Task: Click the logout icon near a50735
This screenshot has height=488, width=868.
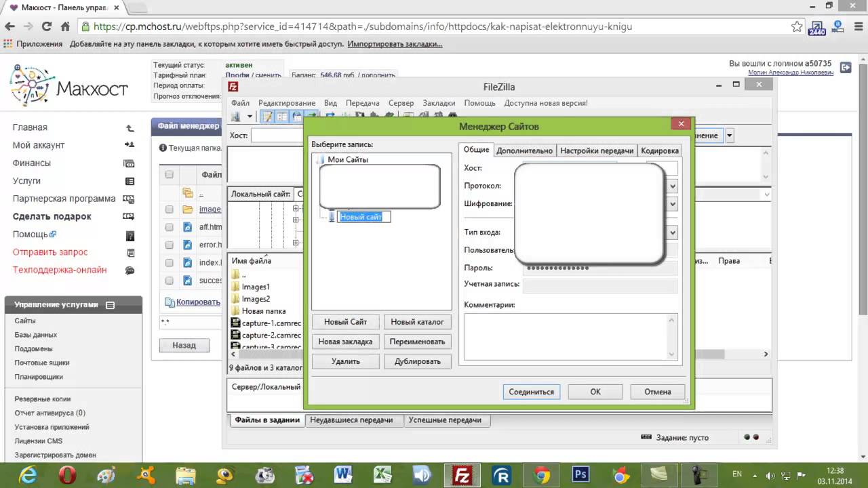Action: 846,67
